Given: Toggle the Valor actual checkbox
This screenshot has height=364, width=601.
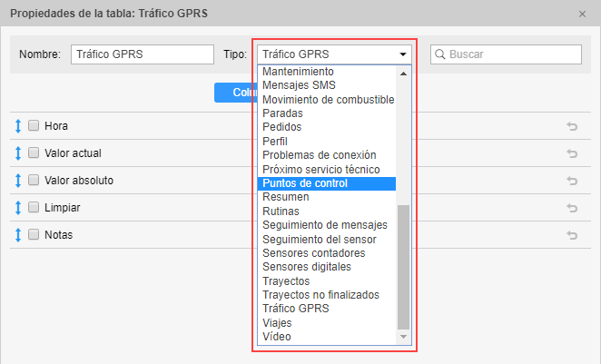Looking at the screenshot, I should coord(34,153).
